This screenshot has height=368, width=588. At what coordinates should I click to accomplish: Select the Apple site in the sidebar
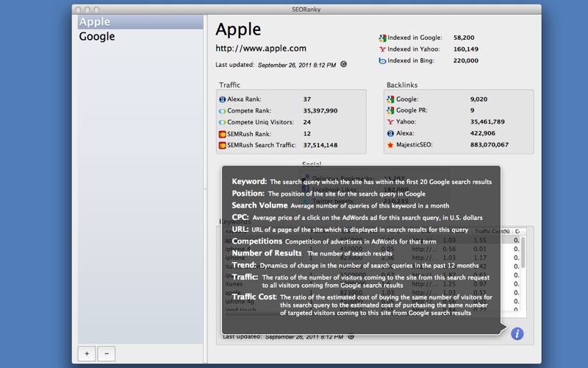(x=140, y=22)
